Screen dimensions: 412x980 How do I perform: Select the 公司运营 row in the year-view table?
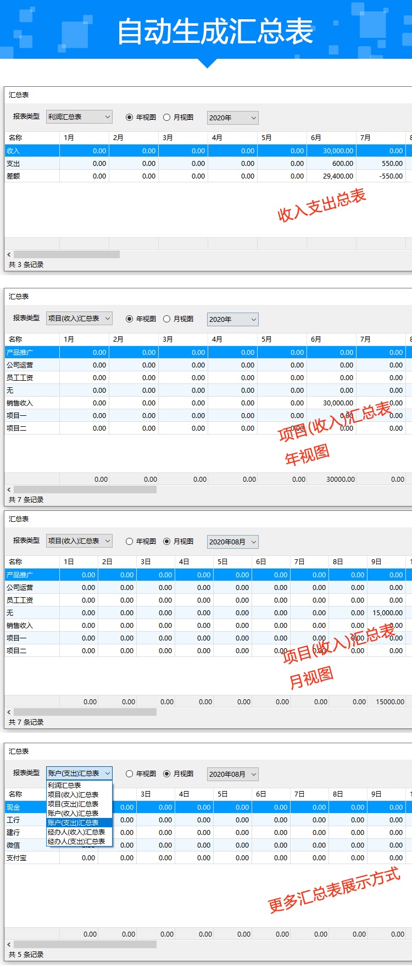(208, 365)
